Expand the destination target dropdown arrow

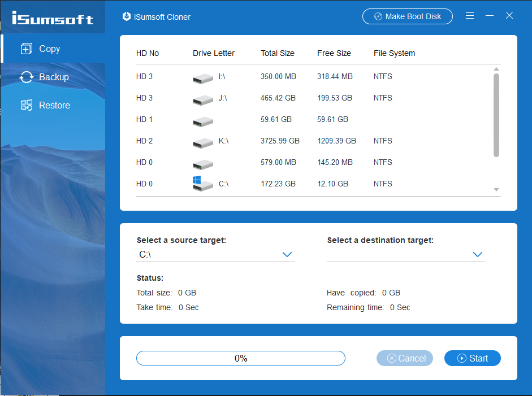point(478,255)
